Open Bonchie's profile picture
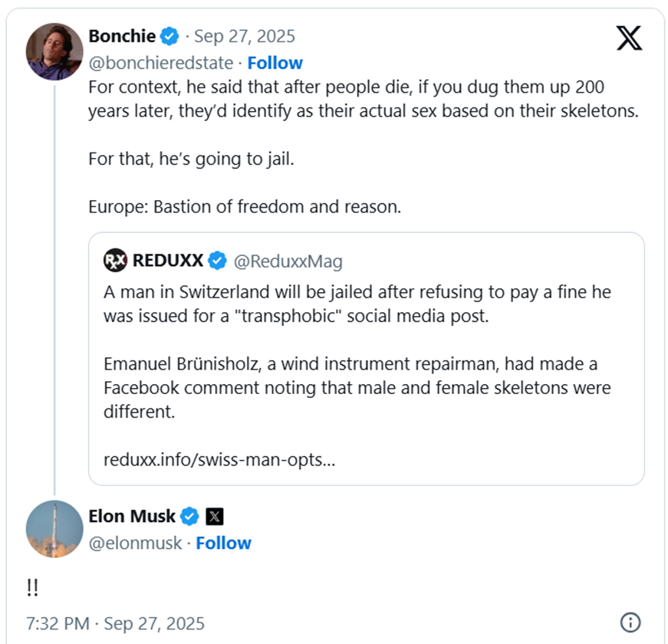Image resolution: width=668 pixels, height=644 pixels. 54,51
